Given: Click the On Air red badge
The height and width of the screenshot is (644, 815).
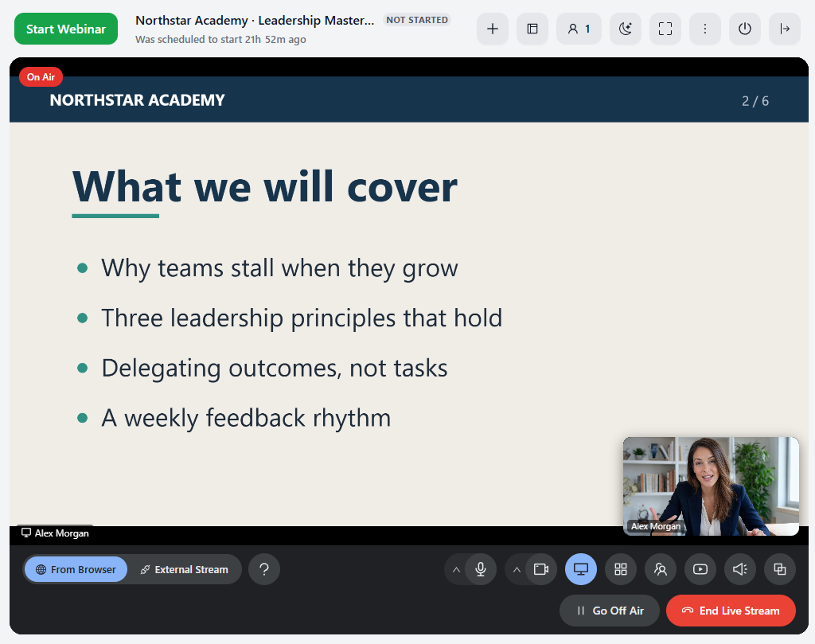Looking at the screenshot, I should tap(41, 77).
